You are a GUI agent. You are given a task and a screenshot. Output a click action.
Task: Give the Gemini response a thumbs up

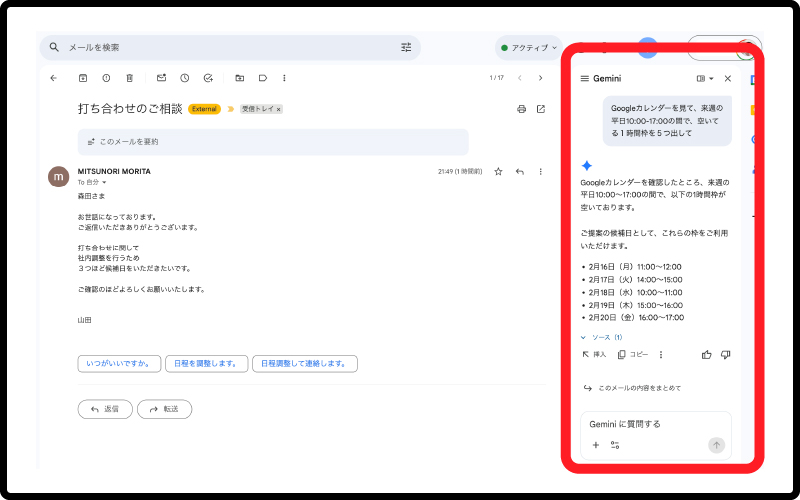[x=707, y=354]
